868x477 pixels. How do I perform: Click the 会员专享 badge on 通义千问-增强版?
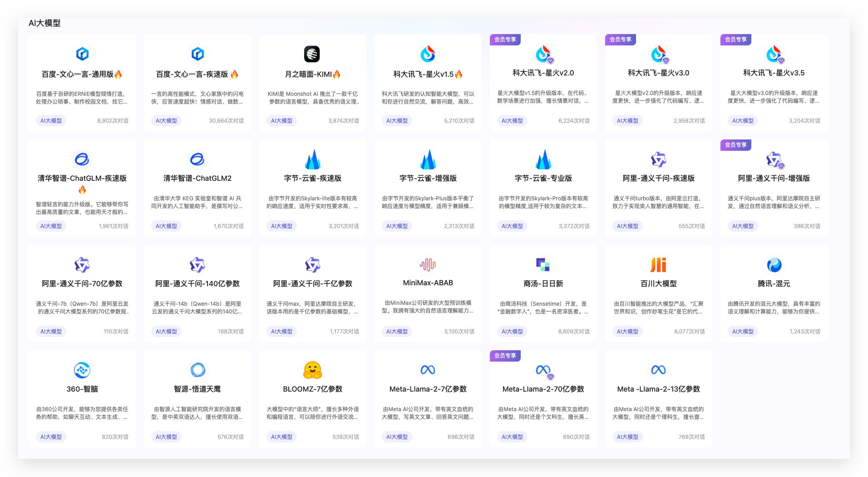tap(735, 145)
